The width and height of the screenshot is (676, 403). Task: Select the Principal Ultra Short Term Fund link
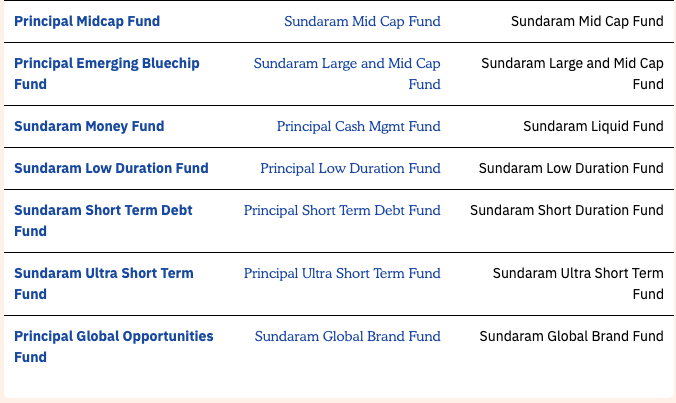342,273
